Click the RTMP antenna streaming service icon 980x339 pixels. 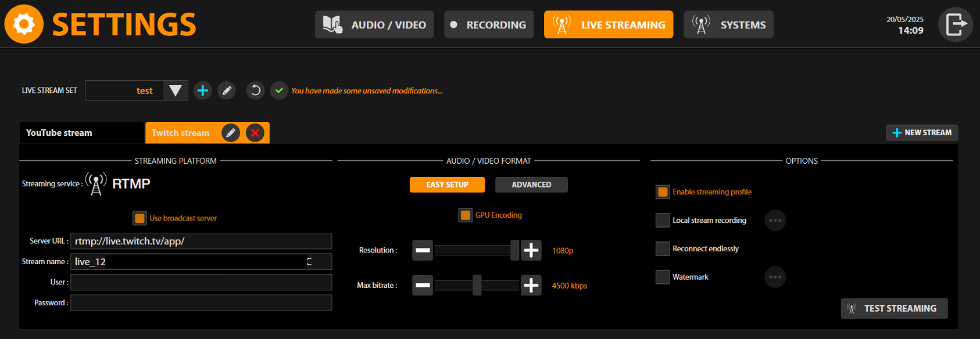tap(96, 183)
